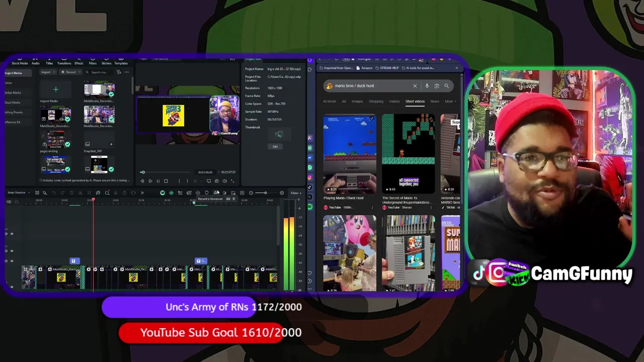Screen dimensions: 644x362
Task: Redo the timeline action
Action: (x=62, y=193)
